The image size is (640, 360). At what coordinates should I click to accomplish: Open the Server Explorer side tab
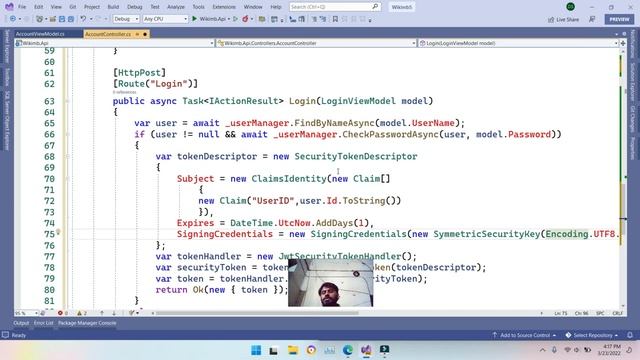coord(7,46)
